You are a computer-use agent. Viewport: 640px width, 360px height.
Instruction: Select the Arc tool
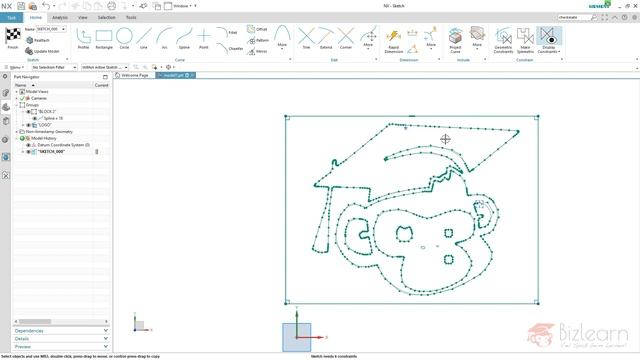pyautogui.click(x=164, y=39)
